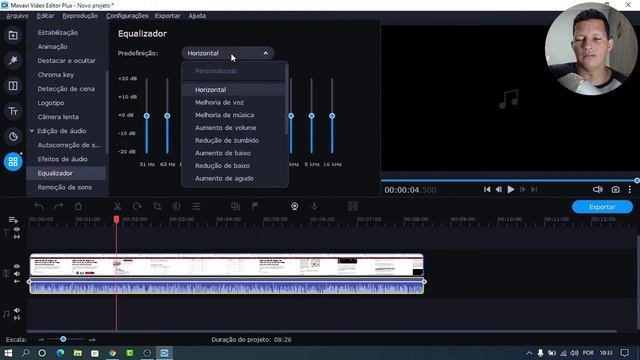Skip to previous frame in player
Screen dimensions: 640x360
point(499,189)
